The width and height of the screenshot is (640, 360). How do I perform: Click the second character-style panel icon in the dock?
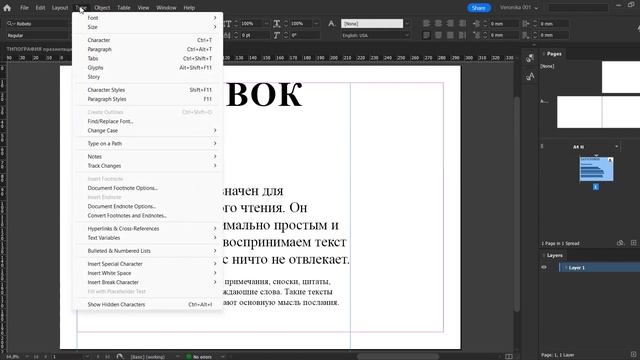tap(530, 76)
